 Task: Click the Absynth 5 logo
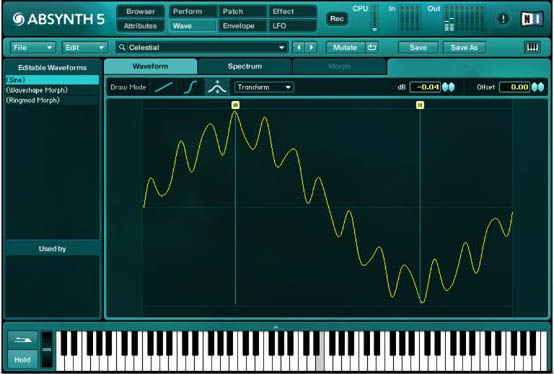(59, 19)
